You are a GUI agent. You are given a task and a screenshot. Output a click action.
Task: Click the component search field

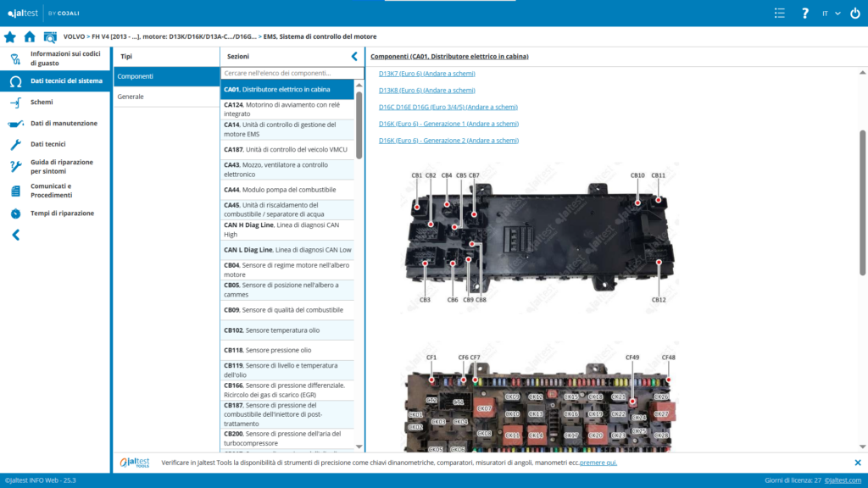[x=287, y=74]
